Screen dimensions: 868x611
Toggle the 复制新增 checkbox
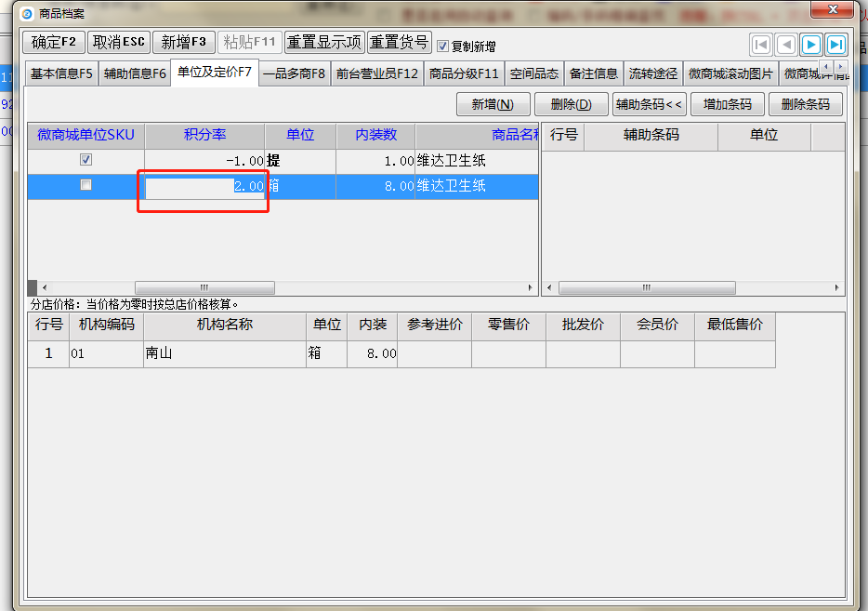[443, 46]
